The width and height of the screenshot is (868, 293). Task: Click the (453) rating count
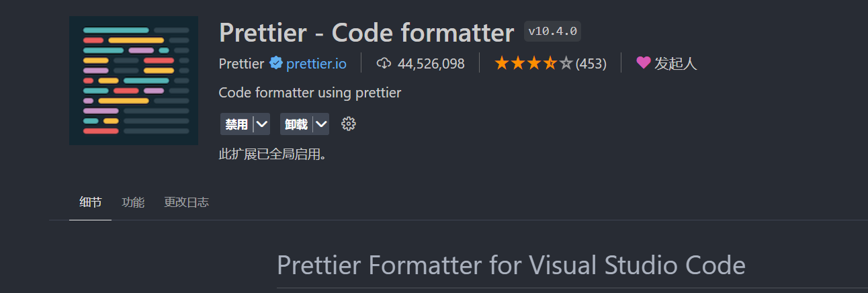(x=591, y=64)
